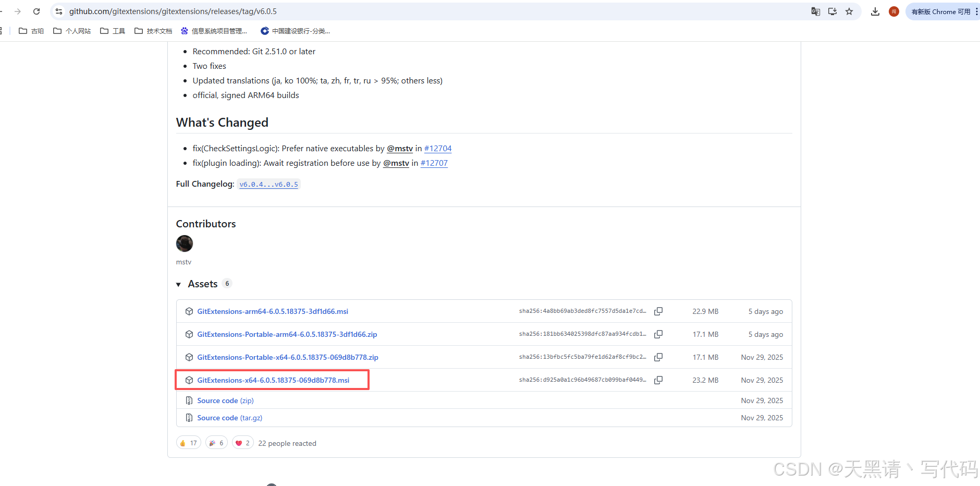Click package icon beside arm64 msi asset
The height and width of the screenshot is (486, 980).
189,311
